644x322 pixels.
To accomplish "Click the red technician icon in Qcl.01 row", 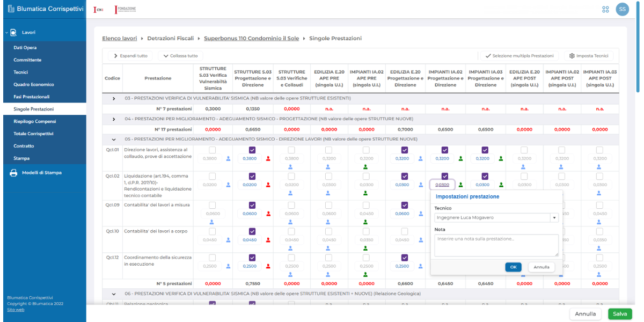I will click(x=268, y=159).
